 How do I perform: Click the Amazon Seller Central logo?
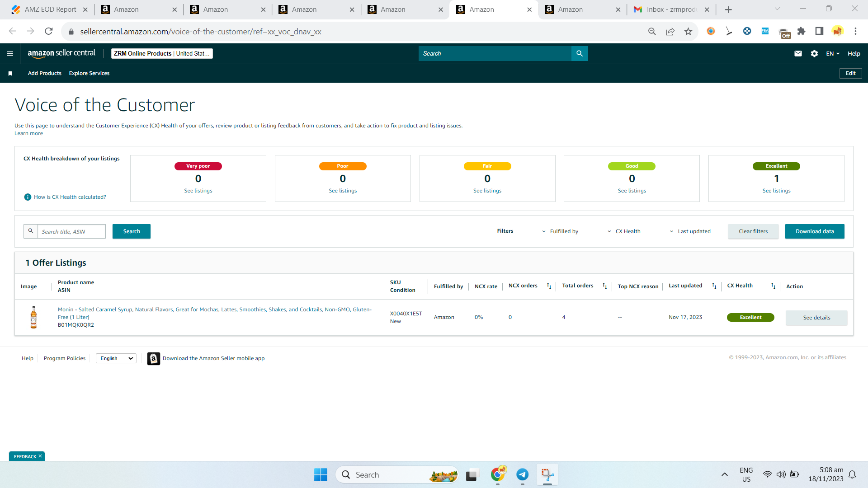coord(61,53)
